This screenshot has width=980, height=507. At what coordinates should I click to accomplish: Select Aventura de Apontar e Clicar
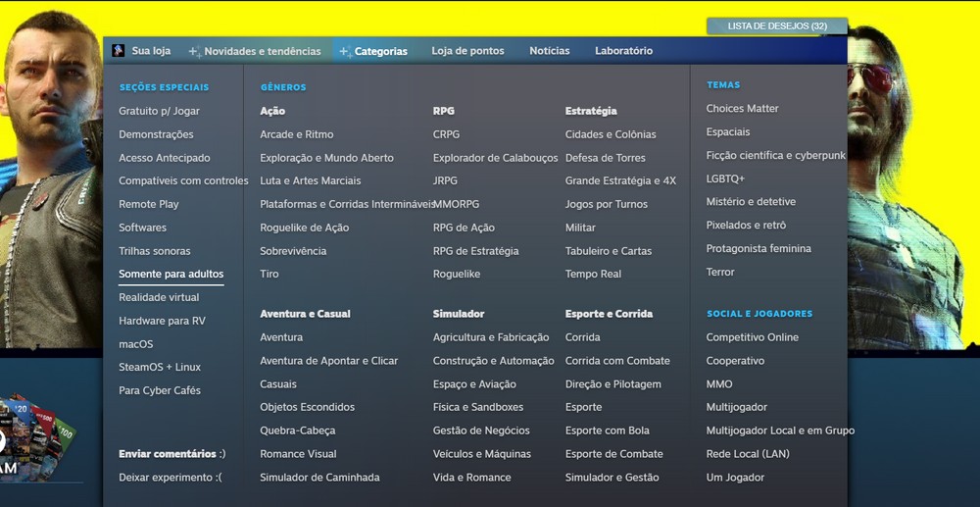(328, 361)
